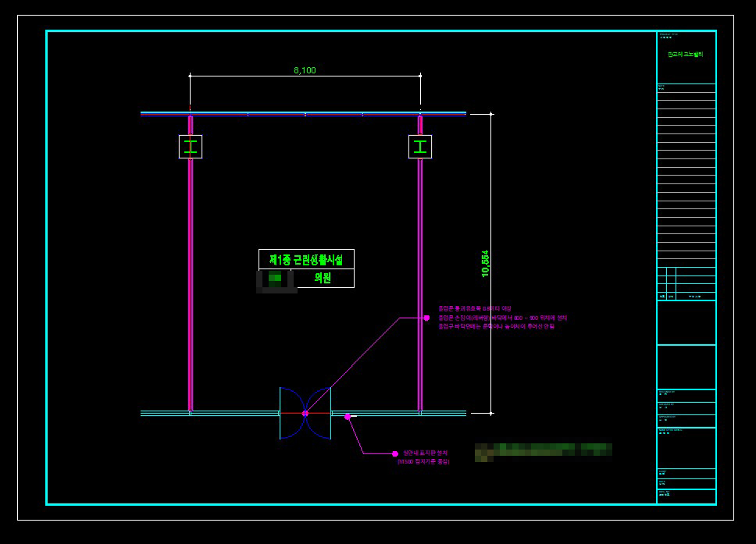Select the small pixelated block beside 의원 label
The height and width of the screenshot is (544, 756).
click(276, 279)
